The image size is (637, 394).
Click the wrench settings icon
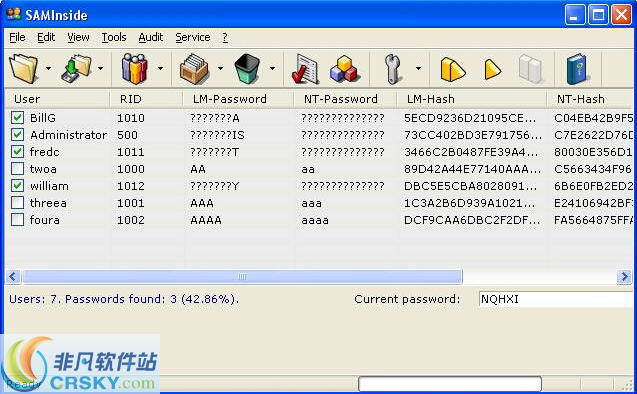click(x=392, y=68)
